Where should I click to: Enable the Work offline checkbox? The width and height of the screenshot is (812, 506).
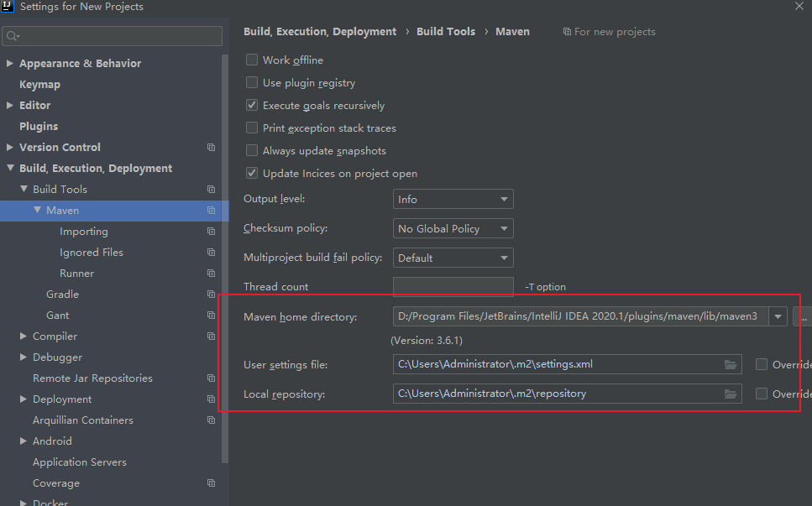252,60
